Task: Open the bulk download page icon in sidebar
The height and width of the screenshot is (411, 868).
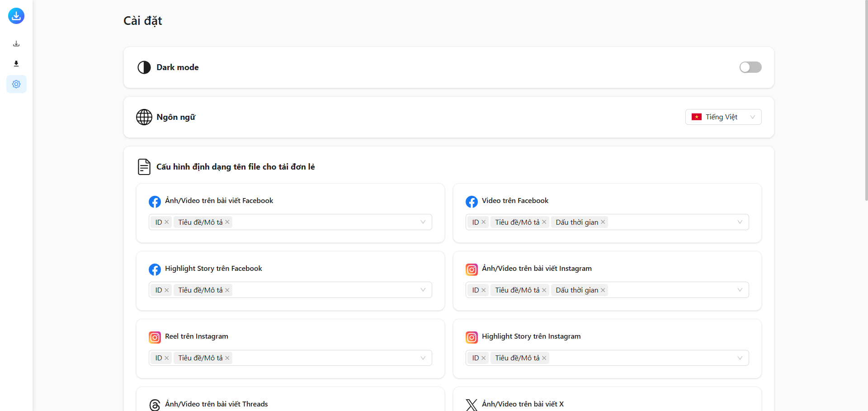Action: coord(16,64)
